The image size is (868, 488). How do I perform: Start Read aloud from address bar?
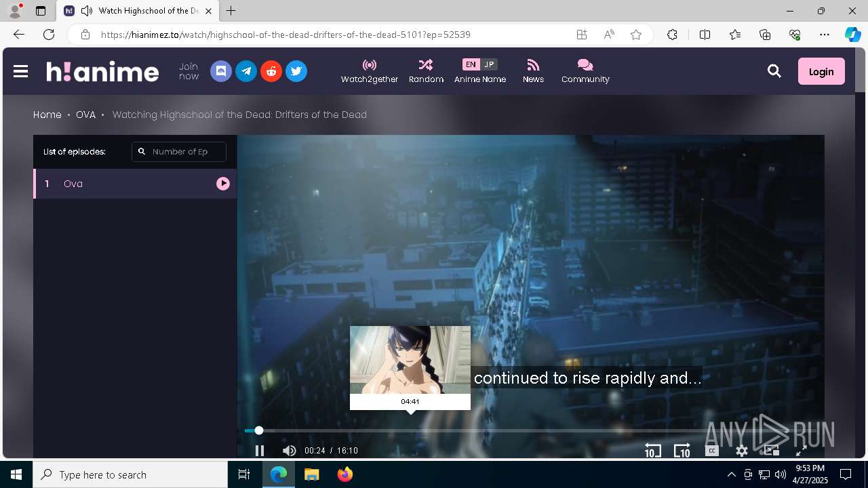pos(609,35)
